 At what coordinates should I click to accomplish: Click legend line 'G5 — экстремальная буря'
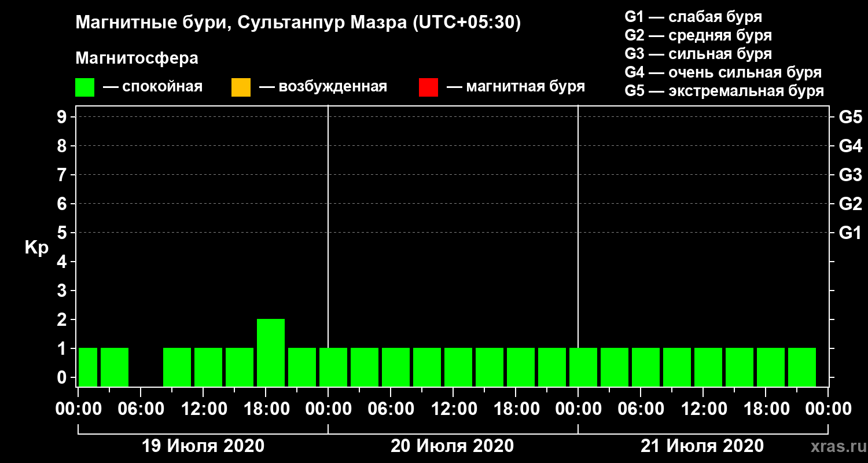724,91
